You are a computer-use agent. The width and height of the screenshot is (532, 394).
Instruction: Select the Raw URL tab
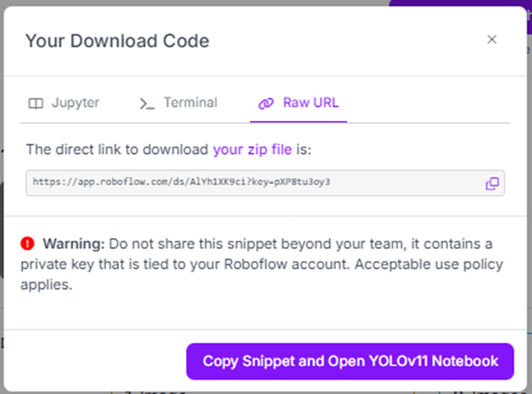(299, 103)
